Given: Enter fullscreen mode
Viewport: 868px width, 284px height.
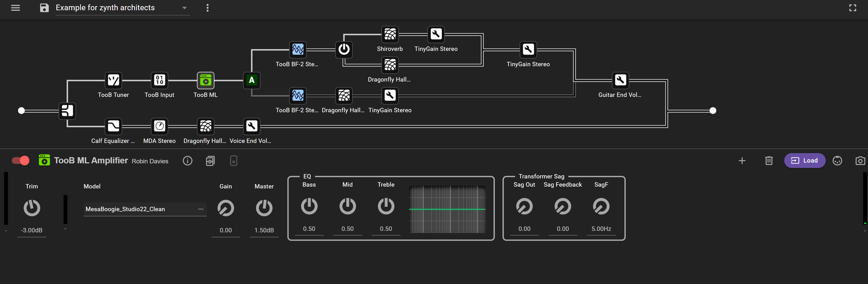Looking at the screenshot, I should pos(852,8).
